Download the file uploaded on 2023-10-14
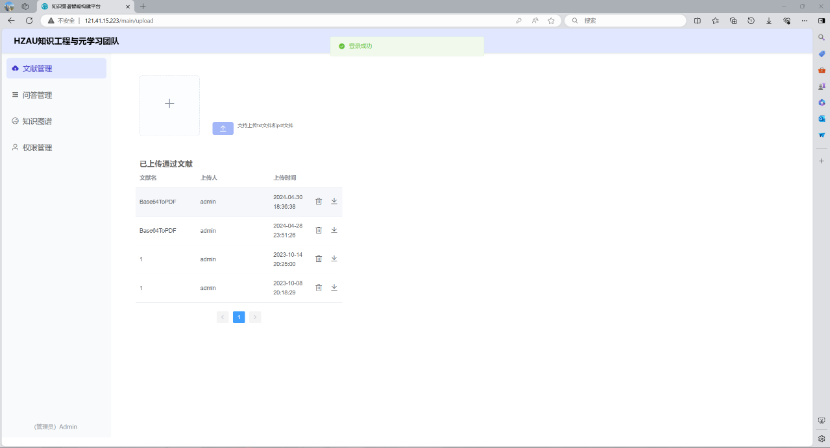The height and width of the screenshot is (448, 830). click(x=334, y=258)
